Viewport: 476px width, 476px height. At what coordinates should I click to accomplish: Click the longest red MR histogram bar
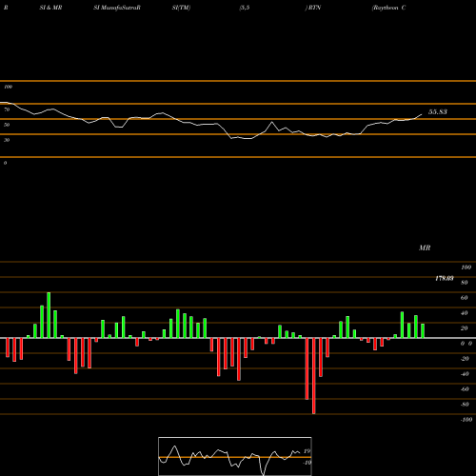click(x=314, y=376)
